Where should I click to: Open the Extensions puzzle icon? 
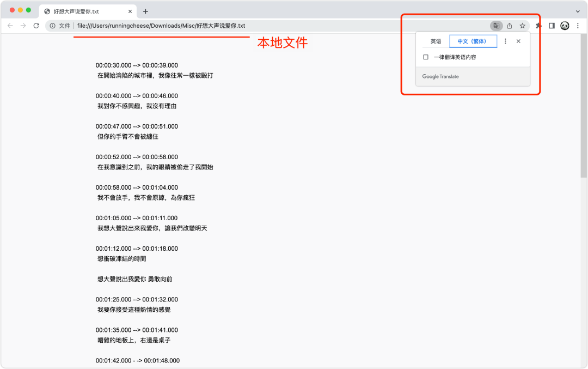538,26
